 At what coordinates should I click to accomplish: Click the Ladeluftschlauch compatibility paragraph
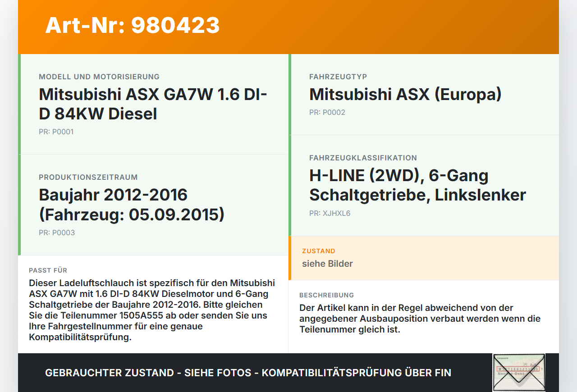point(152,310)
